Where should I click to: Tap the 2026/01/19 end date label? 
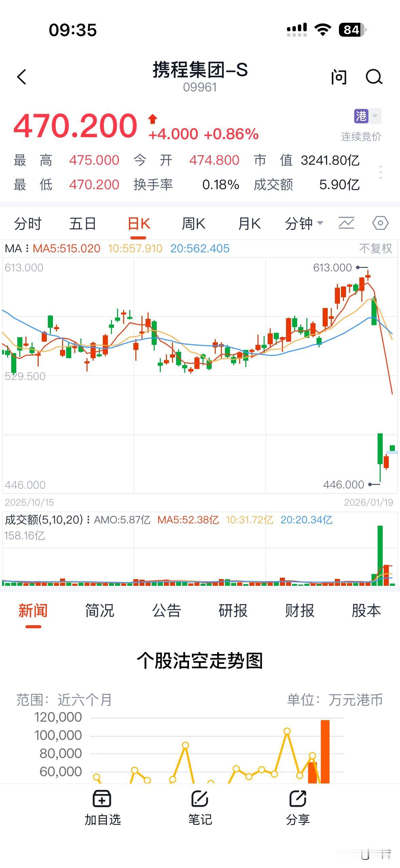point(368,502)
